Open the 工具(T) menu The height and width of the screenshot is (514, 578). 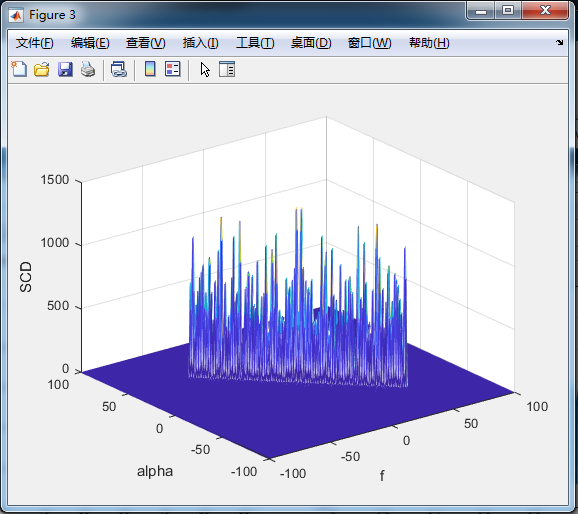(255, 43)
